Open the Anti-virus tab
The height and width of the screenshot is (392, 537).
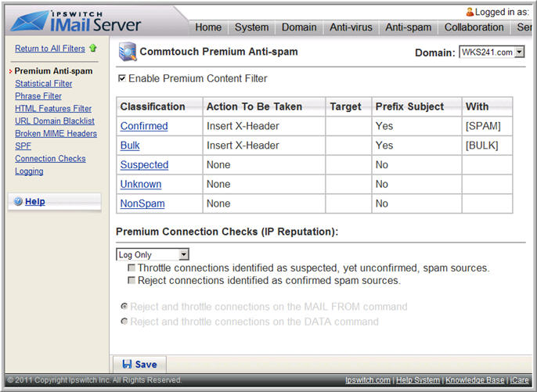[x=351, y=27]
